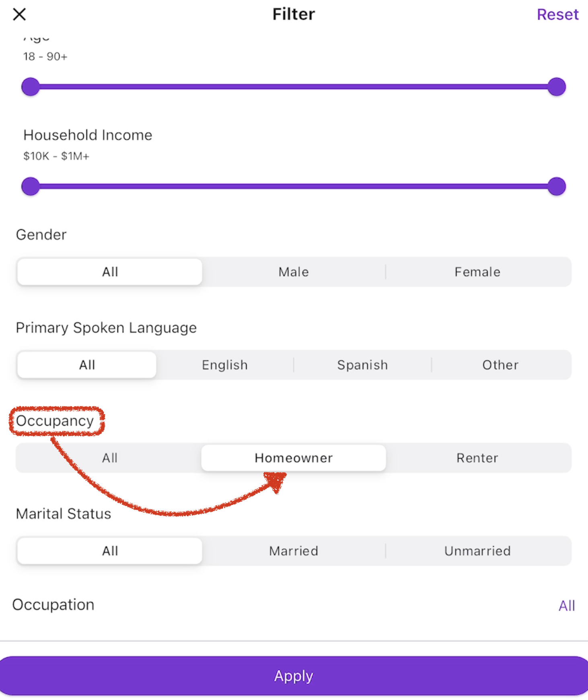Pick Spanish as primary language
The width and height of the screenshot is (588, 700).
click(362, 365)
